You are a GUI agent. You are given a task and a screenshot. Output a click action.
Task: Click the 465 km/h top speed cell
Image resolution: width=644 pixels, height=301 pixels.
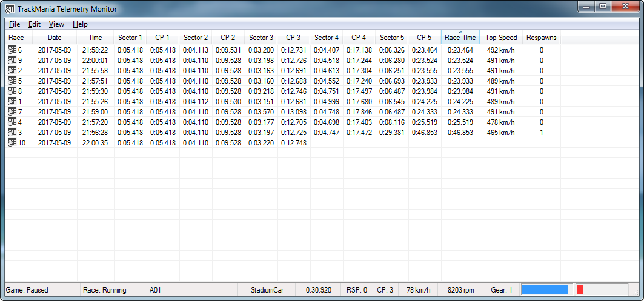pyautogui.click(x=500, y=132)
